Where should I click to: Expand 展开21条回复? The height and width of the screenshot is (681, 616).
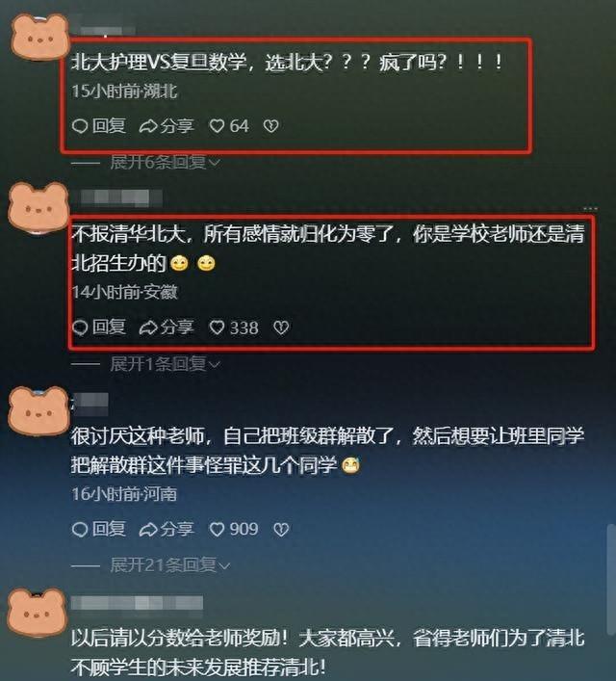point(169,565)
